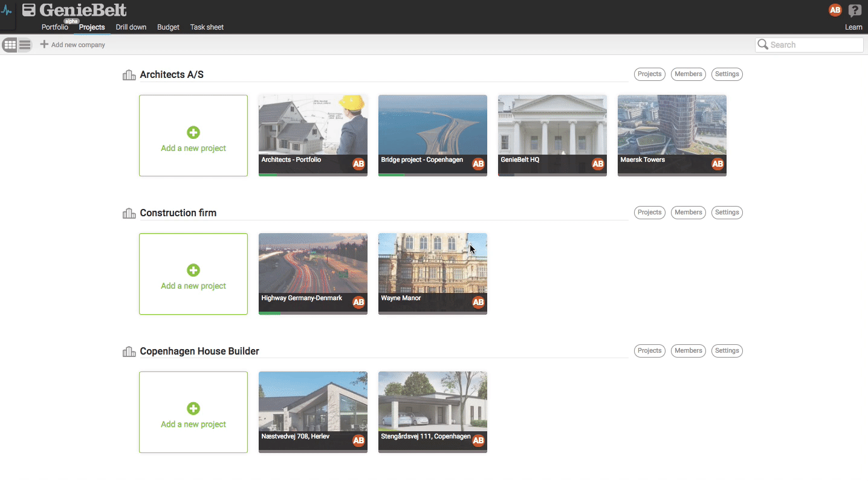Screen dimensions: 868x482
Task: Click AB avatar on Maersk Towers card
Action: point(717,164)
